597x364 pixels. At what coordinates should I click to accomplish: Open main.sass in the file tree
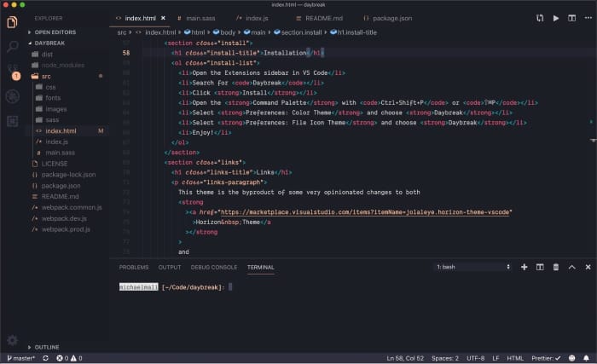(60, 153)
